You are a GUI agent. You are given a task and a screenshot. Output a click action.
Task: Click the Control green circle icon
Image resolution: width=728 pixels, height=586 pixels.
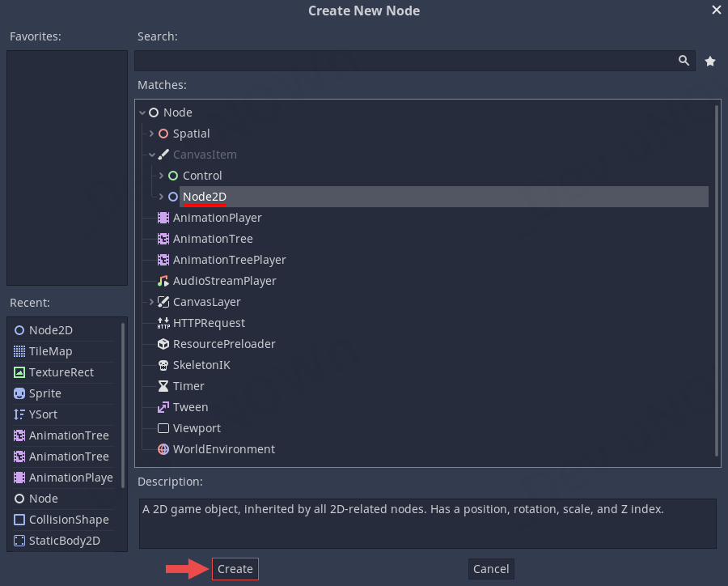[173, 176]
